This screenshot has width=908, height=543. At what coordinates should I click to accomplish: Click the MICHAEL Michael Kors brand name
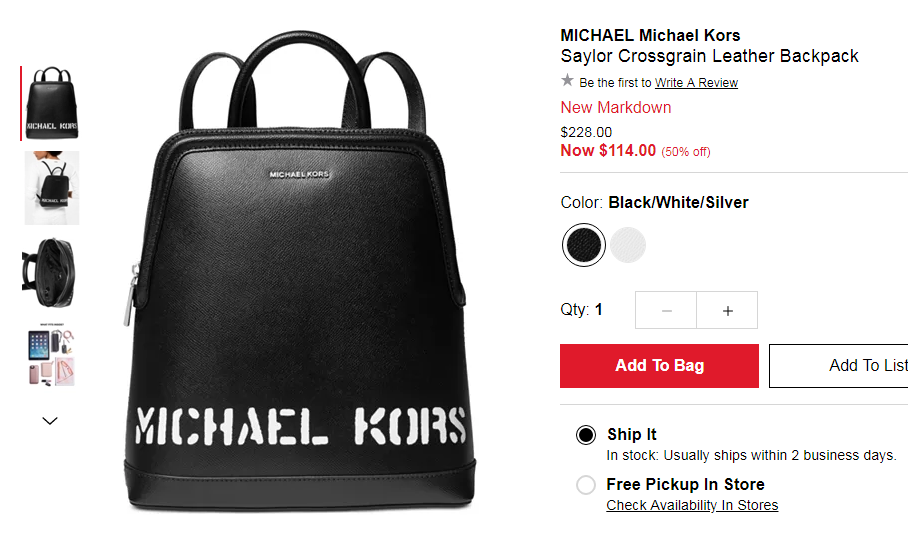point(650,35)
